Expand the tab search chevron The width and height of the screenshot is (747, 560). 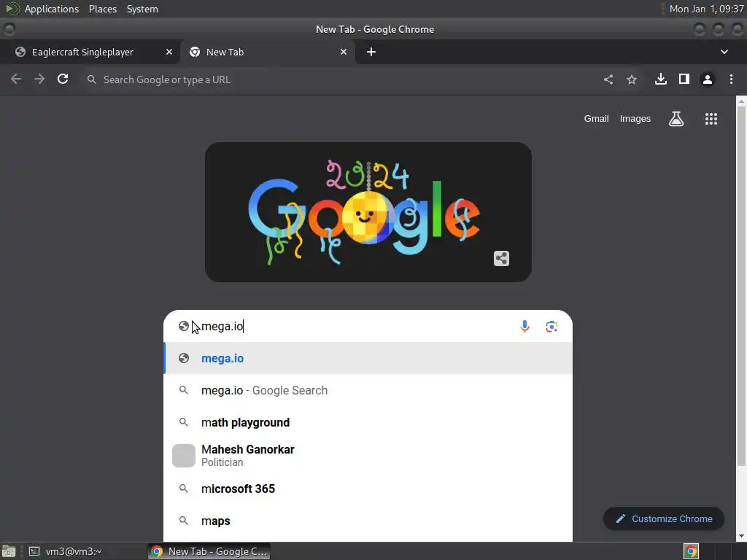(724, 52)
